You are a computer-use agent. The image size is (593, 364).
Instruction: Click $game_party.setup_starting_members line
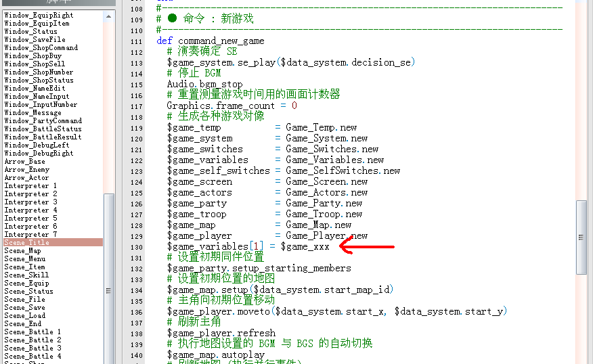259,269
